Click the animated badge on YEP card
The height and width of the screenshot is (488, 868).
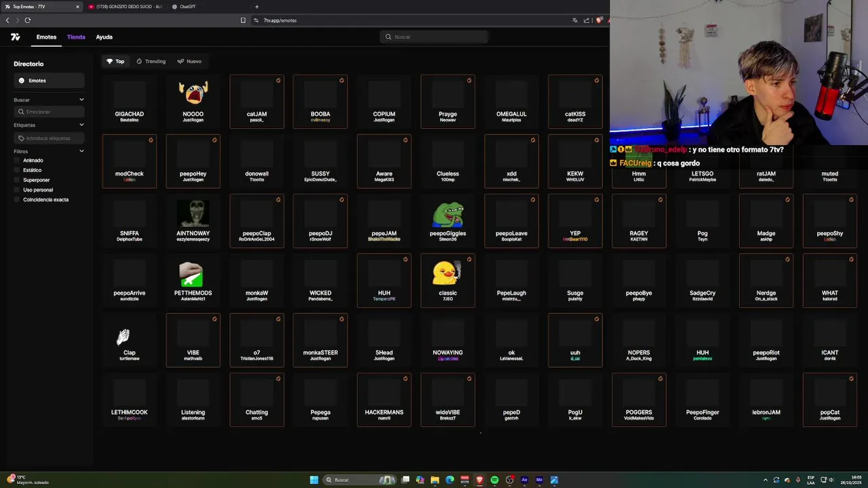click(x=597, y=200)
